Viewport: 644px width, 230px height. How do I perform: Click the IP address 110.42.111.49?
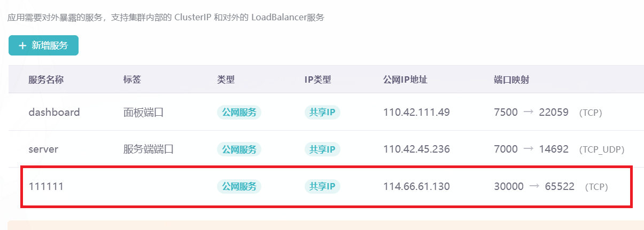pyautogui.click(x=416, y=112)
